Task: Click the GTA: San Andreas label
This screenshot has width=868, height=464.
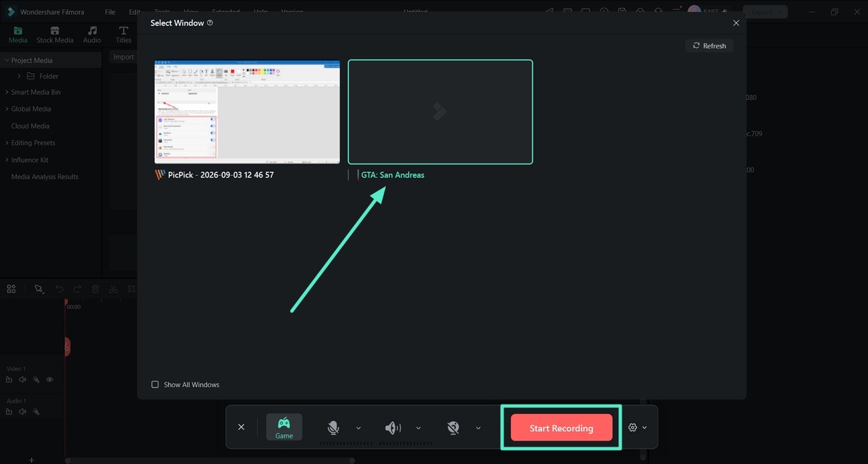Action: point(393,175)
